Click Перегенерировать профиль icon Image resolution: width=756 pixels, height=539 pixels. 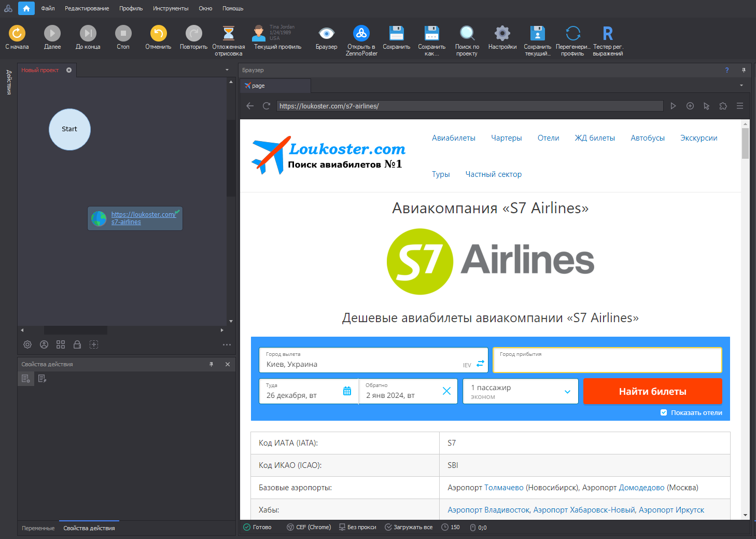[573, 34]
